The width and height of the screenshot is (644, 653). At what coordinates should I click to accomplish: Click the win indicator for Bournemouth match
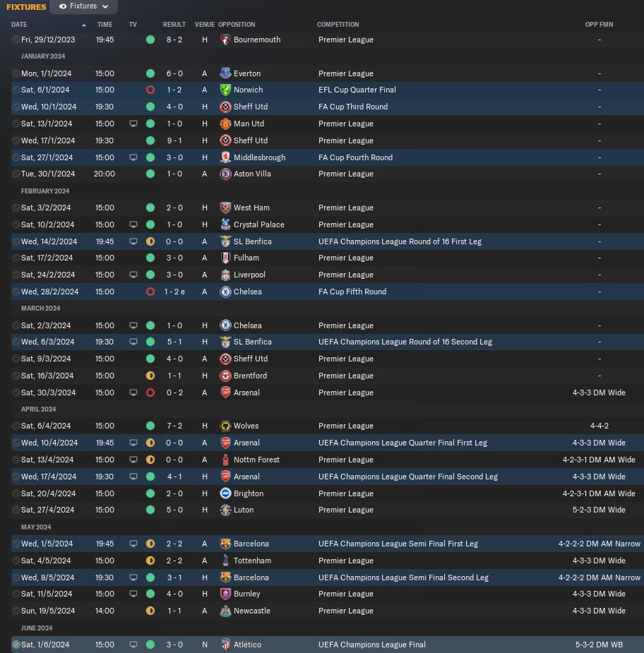150,40
